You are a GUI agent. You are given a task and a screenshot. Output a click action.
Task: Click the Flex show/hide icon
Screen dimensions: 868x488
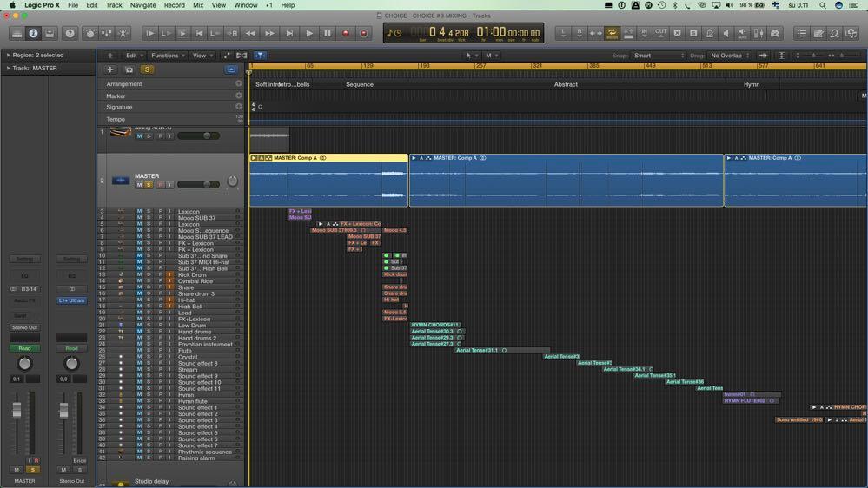pyautogui.click(x=242, y=56)
